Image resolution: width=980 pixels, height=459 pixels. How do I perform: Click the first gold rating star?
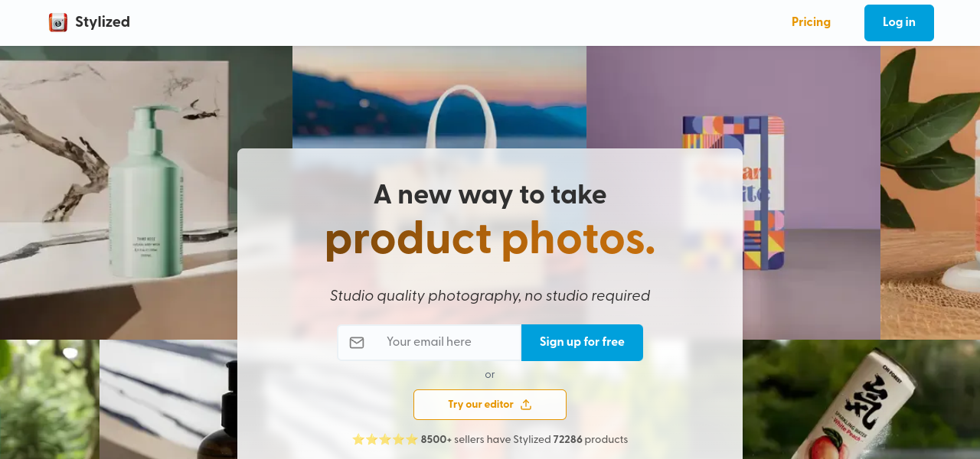pos(358,440)
